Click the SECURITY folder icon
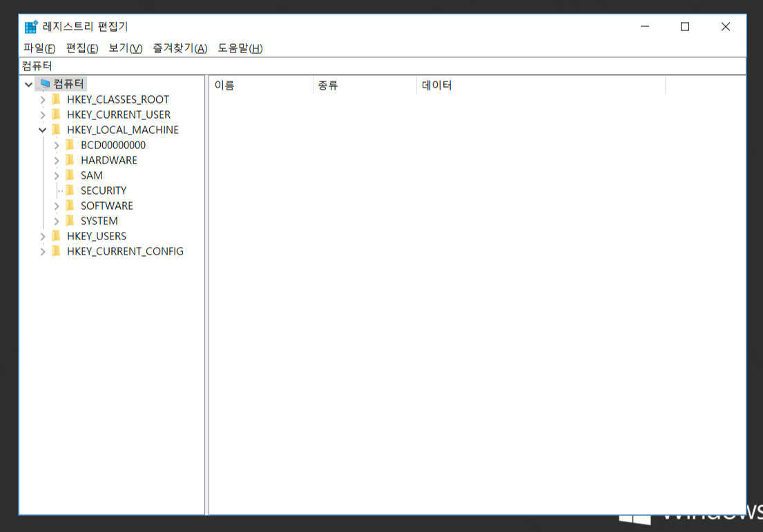763x532 pixels. [x=70, y=190]
